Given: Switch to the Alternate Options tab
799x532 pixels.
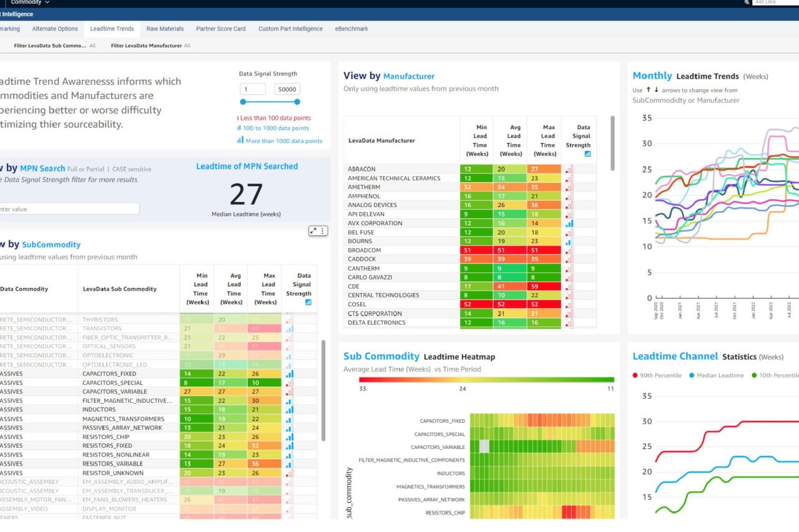Looking at the screenshot, I should point(55,29).
